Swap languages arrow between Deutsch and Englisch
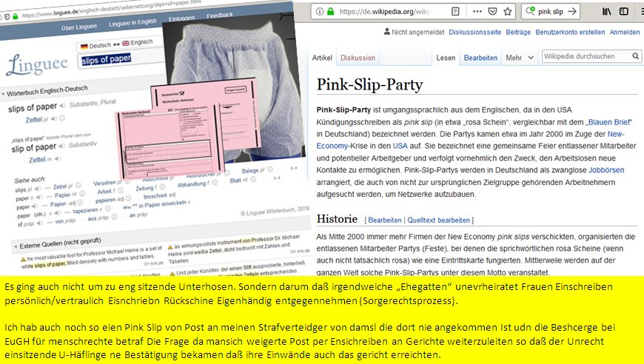644x364 pixels. tap(117, 44)
